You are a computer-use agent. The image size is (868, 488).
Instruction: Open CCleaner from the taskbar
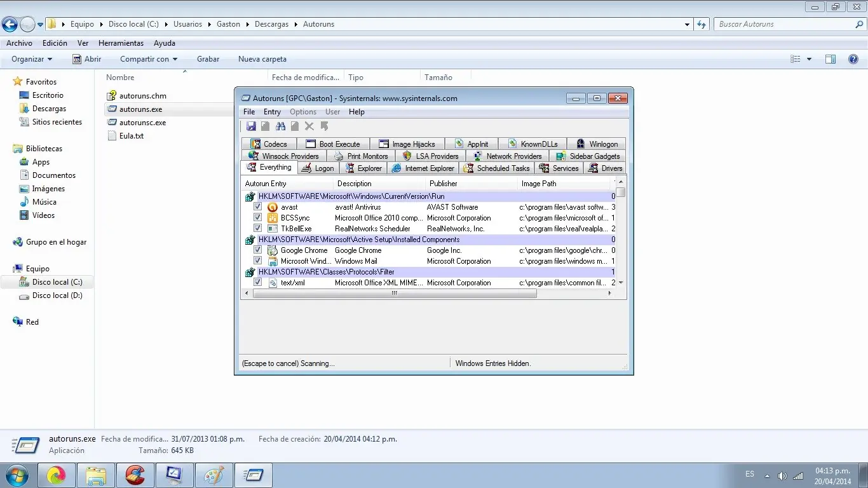point(135,475)
